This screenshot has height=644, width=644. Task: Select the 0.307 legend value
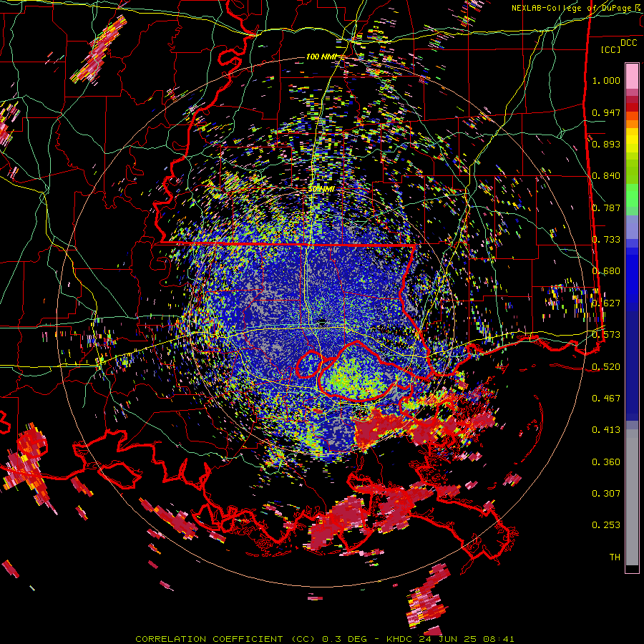click(x=606, y=494)
